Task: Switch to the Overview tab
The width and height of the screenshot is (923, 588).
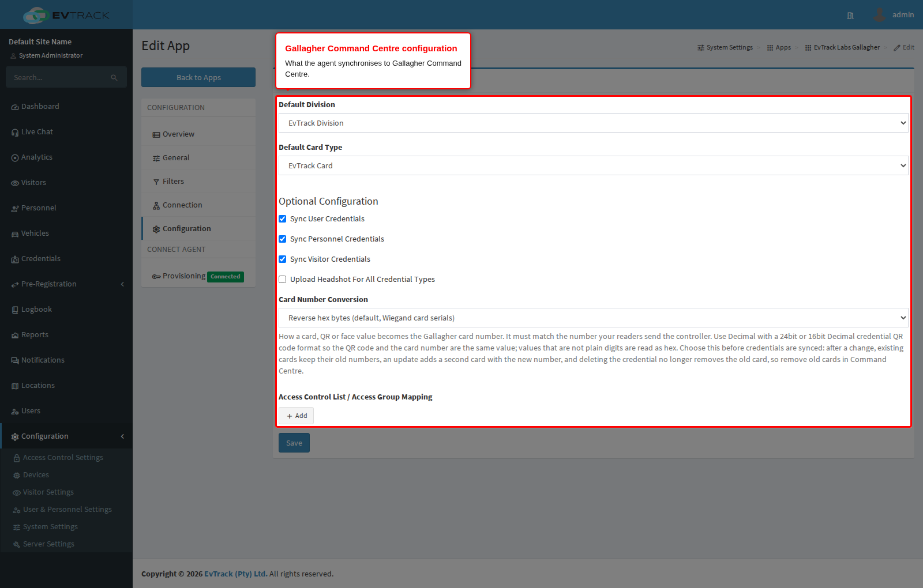Action: tap(198, 134)
